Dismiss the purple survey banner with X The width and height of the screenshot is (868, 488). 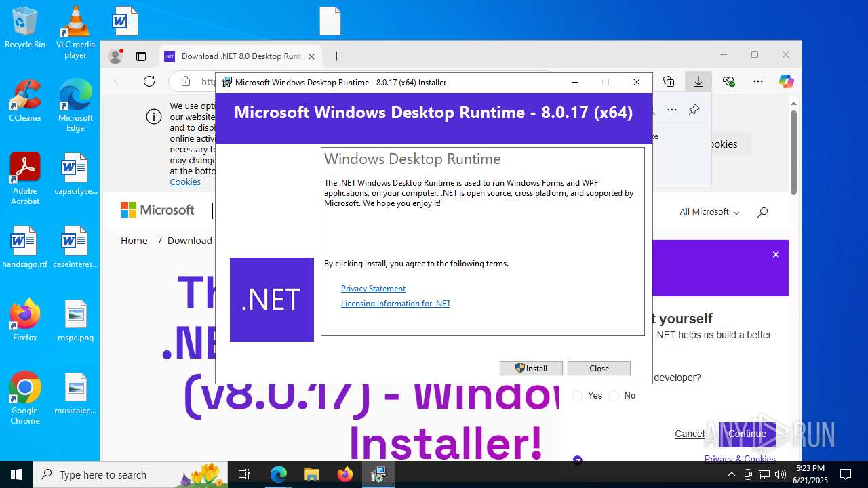[x=776, y=255]
